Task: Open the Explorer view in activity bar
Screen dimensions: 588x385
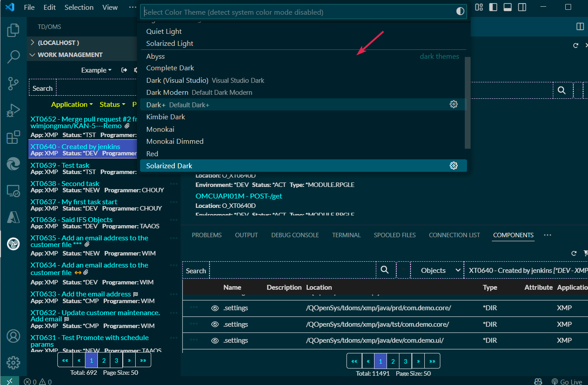Action: (13, 30)
